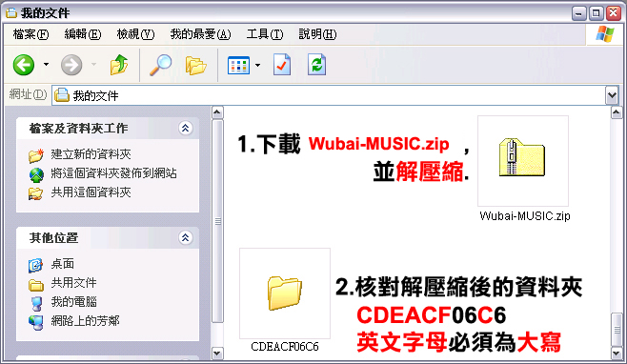Open the 編輯(E) menu
Screen dimensions: 627x364
83,34
